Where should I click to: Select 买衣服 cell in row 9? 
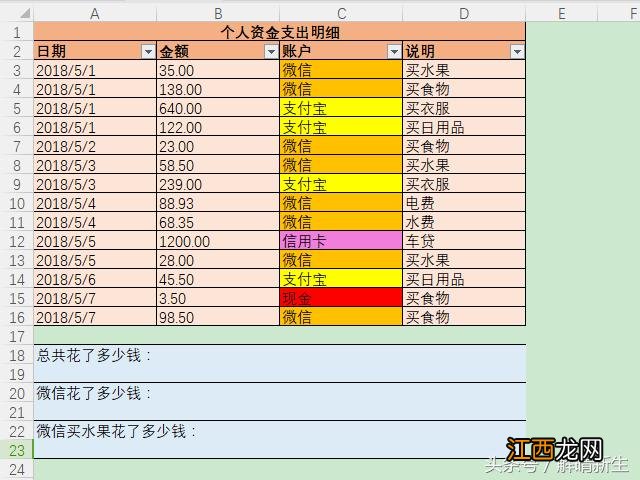pos(464,184)
